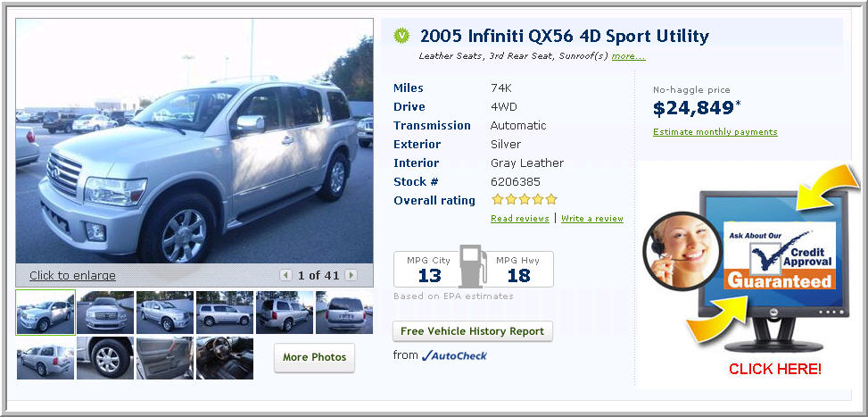Select the third thumbnail in the top row
This screenshot has width=868, height=417.
pos(165,313)
